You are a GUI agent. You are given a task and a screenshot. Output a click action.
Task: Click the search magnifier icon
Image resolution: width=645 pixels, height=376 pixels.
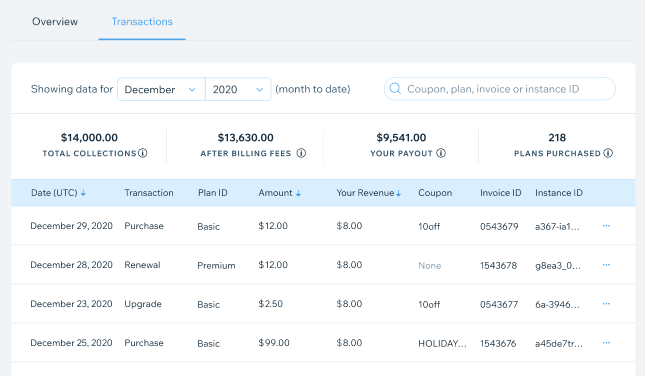point(395,89)
